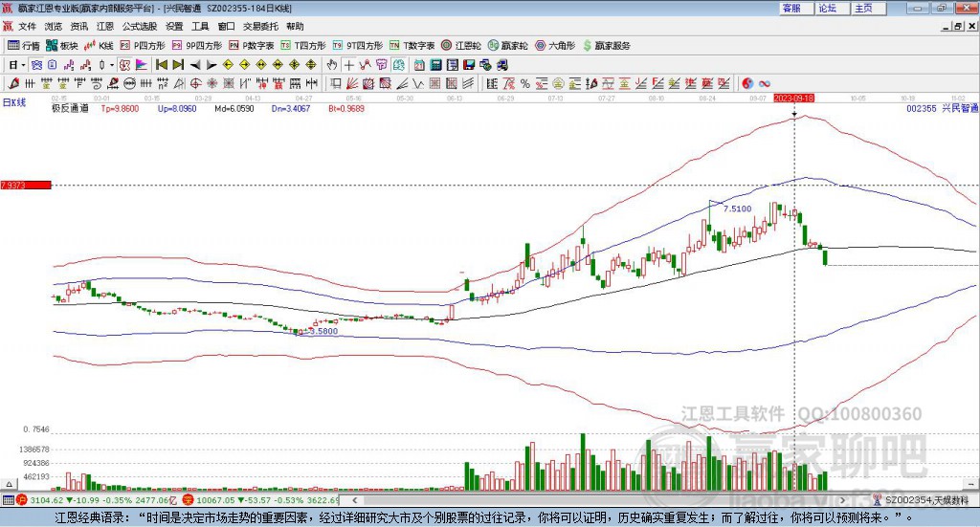This screenshot has width=980, height=527.
Task: Open the 交易委托 menu
Action: (260, 26)
